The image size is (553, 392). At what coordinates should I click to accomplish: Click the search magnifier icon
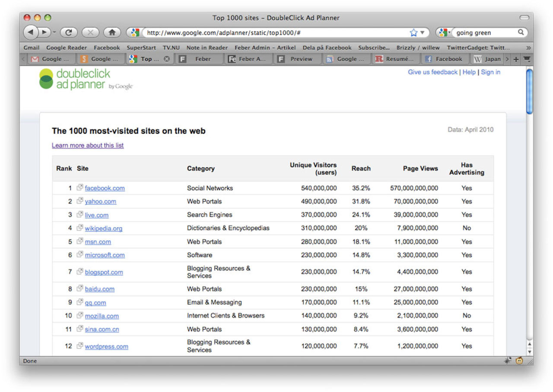[x=521, y=32]
